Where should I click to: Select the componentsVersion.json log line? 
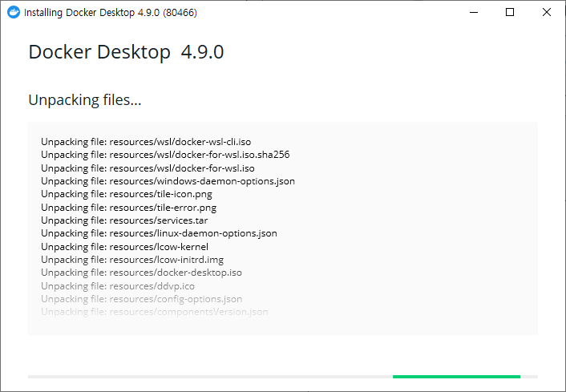coord(155,312)
